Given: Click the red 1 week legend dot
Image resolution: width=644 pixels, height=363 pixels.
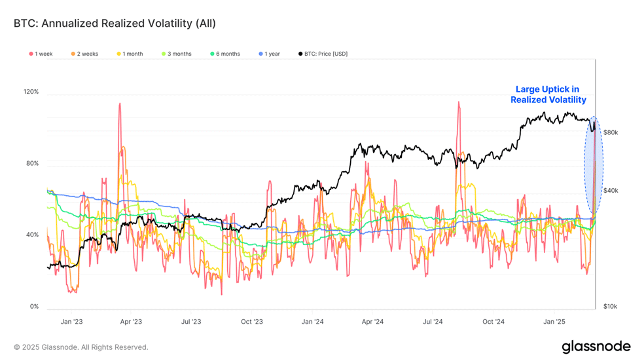Looking at the screenshot, I should pos(31,54).
